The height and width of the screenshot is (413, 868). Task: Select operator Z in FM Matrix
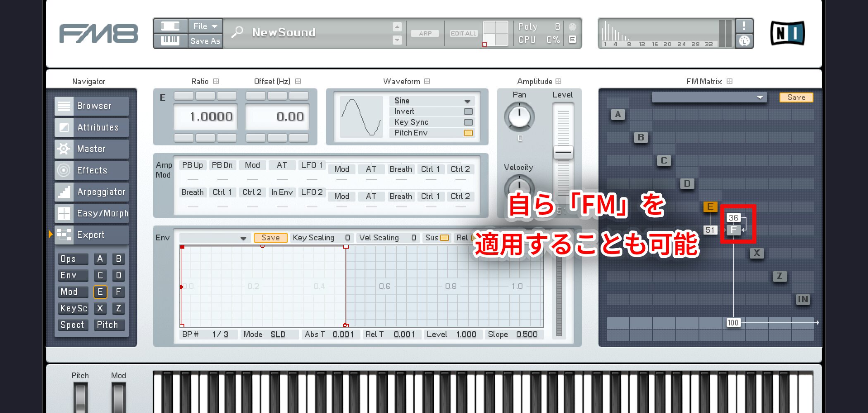[780, 276]
